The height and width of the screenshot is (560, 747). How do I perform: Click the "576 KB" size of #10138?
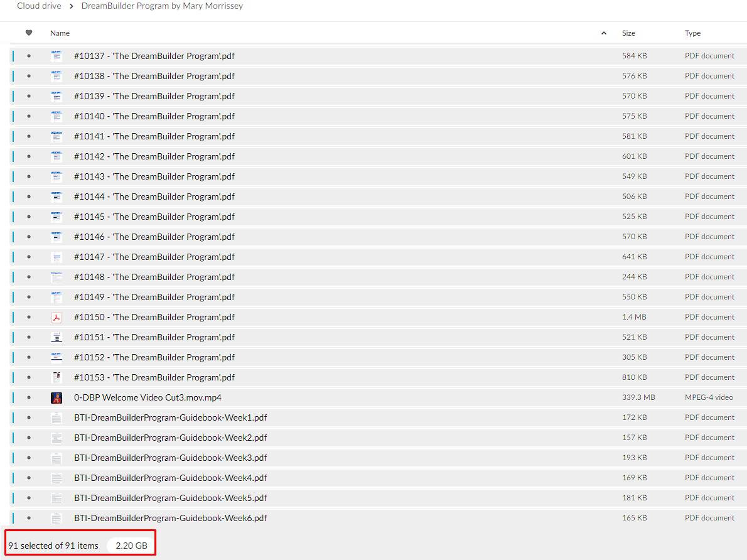(635, 76)
